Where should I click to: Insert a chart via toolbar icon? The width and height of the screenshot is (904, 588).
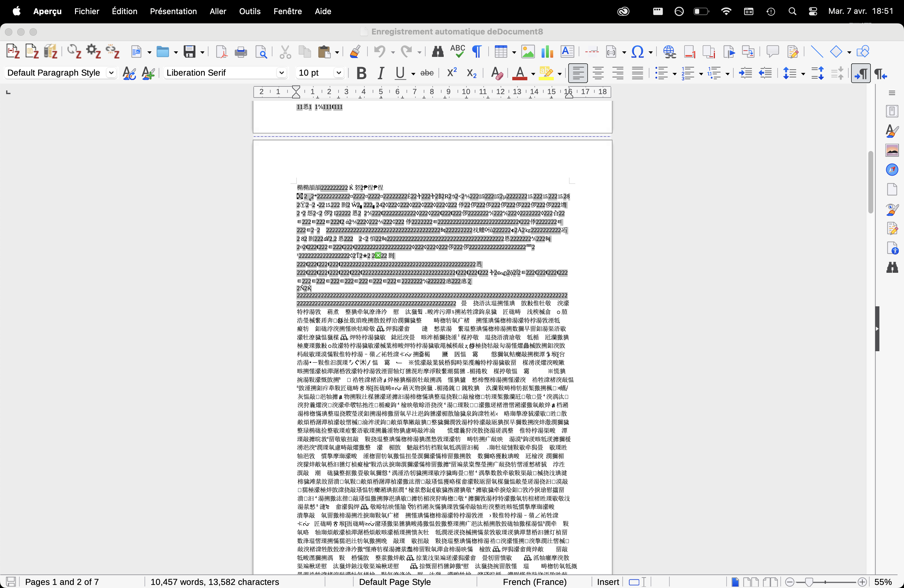pyautogui.click(x=547, y=52)
